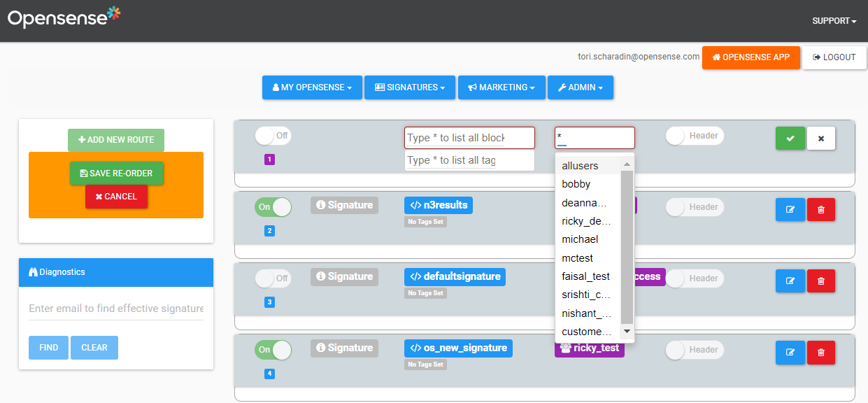
Task: Toggle the Off switch on route 1
Action: pyautogui.click(x=273, y=136)
